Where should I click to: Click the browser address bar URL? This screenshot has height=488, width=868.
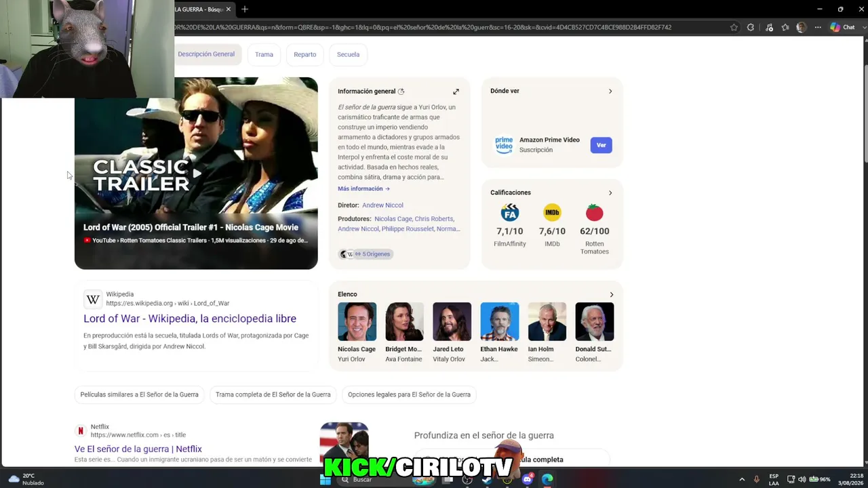pos(423,28)
